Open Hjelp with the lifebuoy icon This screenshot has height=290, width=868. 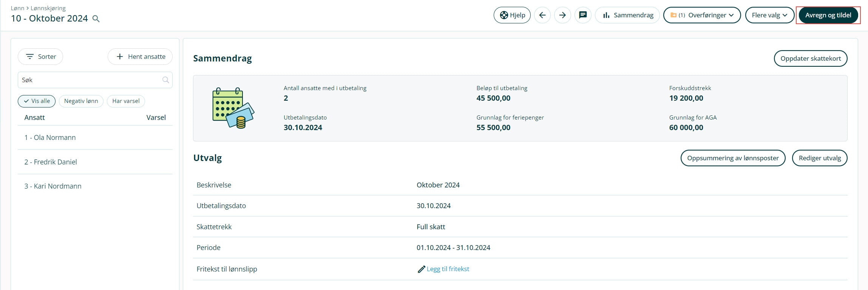(x=512, y=15)
